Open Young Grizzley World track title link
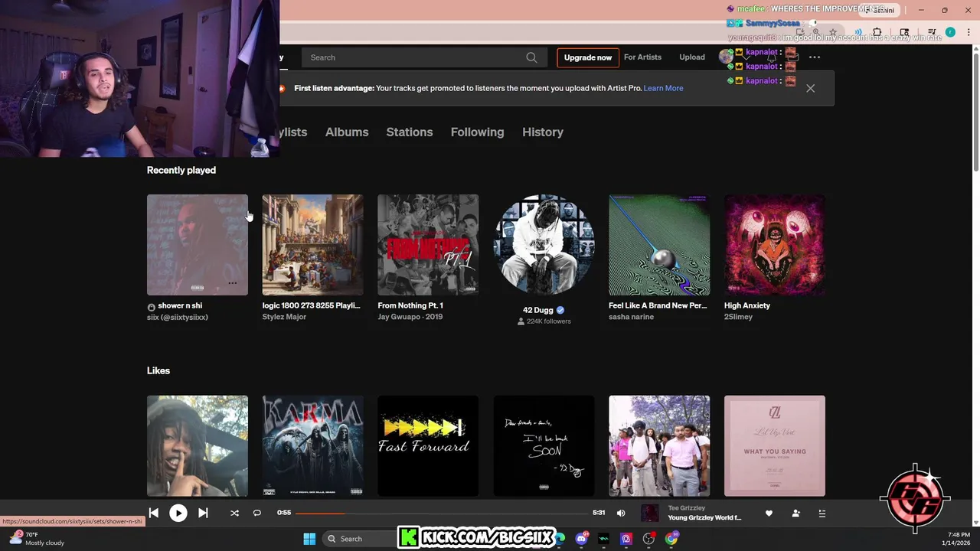The height and width of the screenshot is (551, 980). pyautogui.click(x=704, y=518)
